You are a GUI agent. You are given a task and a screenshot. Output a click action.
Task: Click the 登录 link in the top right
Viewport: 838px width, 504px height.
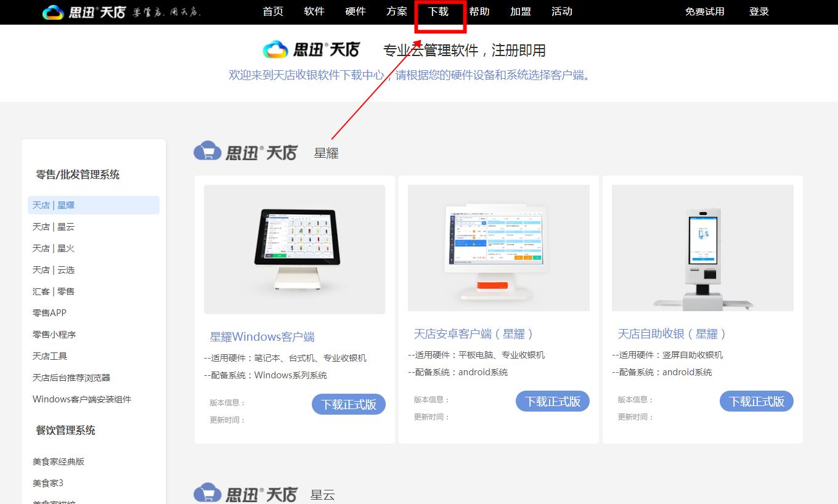pos(759,12)
